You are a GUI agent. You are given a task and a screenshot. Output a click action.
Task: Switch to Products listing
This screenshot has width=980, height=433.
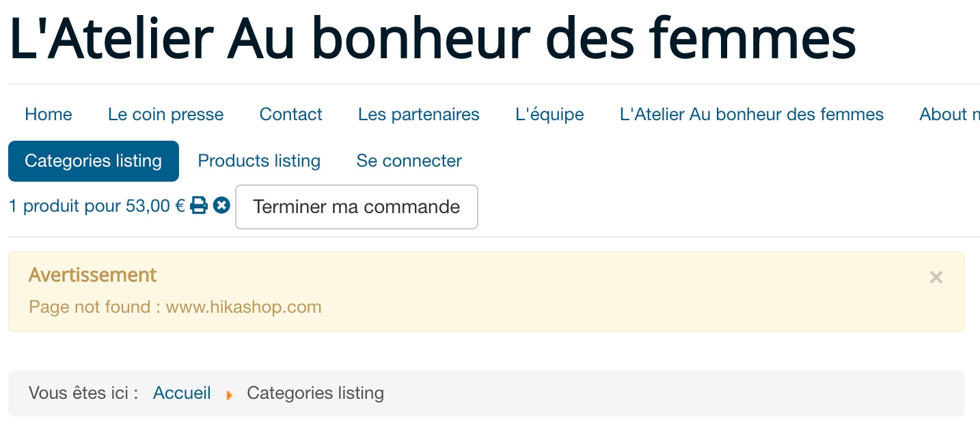tap(259, 161)
